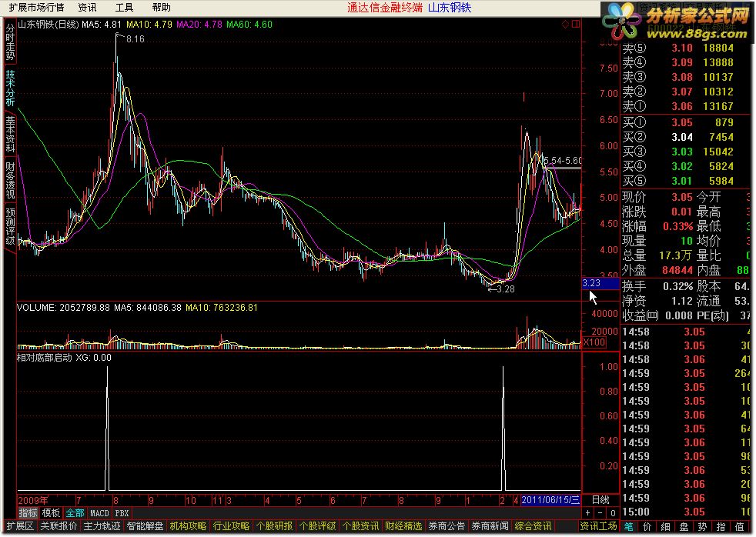756x537 pixels.
Task: Click the 0 reset button
Action: 612,513
